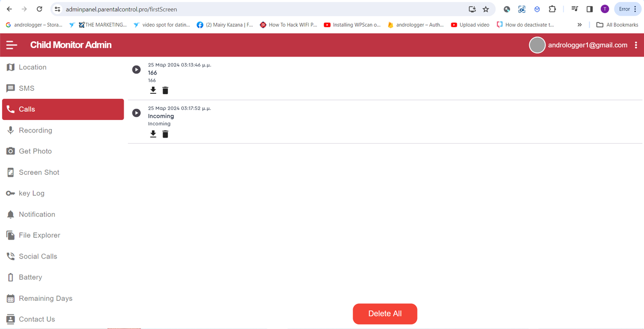The image size is (644, 329).
Task: Click the browser forward arrow
Action: pyautogui.click(x=24, y=9)
